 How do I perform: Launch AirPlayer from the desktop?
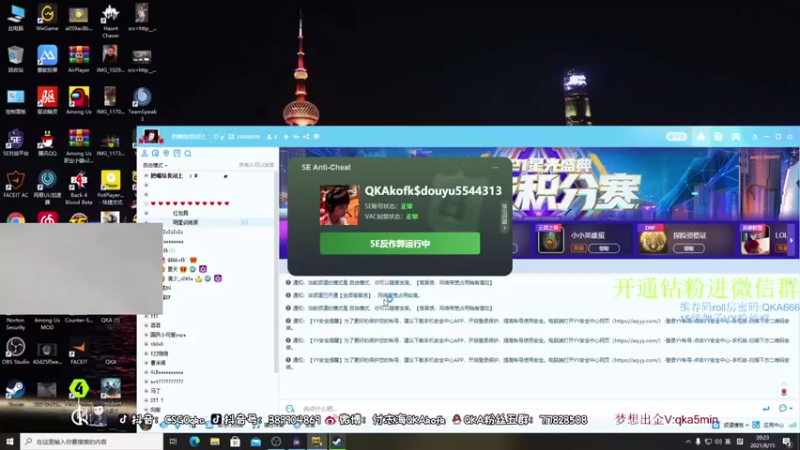(79, 59)
